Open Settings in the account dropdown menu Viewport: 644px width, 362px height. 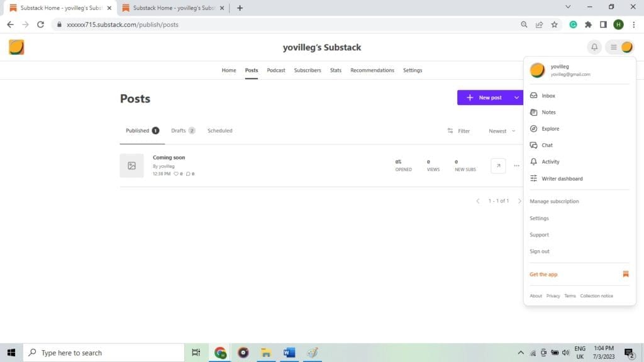(x=539, y=218)
